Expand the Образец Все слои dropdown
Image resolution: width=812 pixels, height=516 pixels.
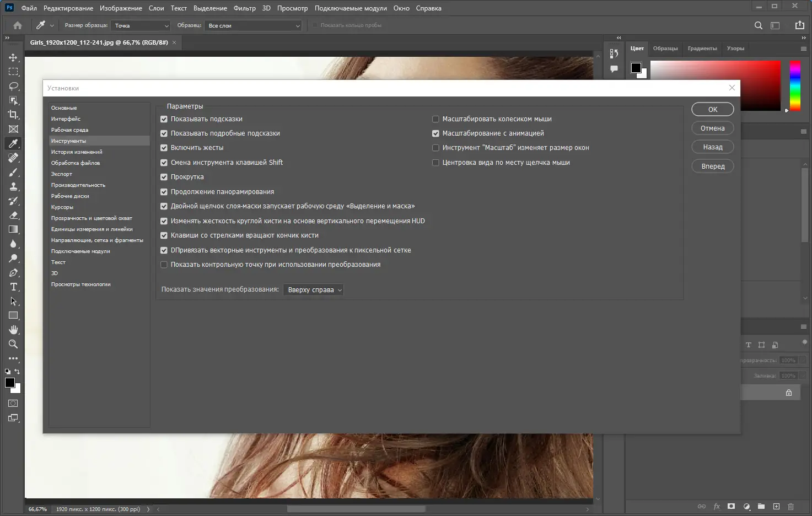(253, 25)
